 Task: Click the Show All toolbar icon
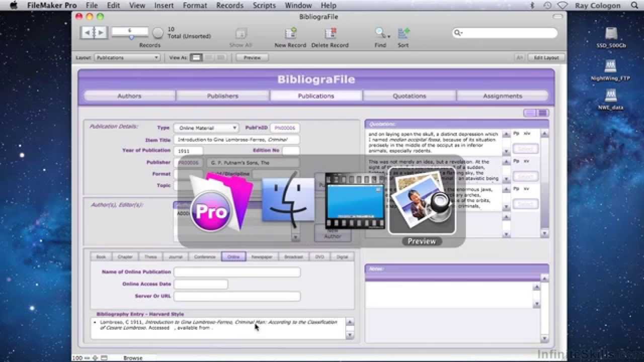[x=240, y=34]
